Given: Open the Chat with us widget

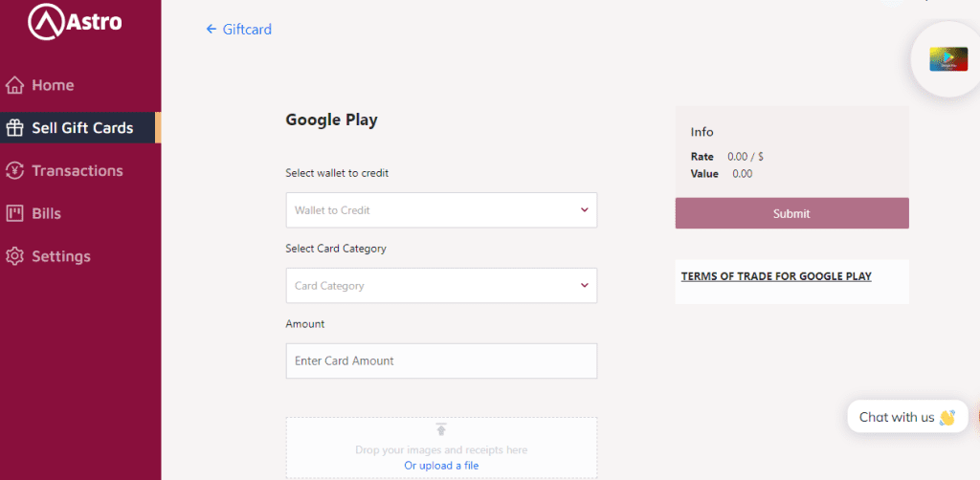Looking at the screenshot, I should pos(907,416).
